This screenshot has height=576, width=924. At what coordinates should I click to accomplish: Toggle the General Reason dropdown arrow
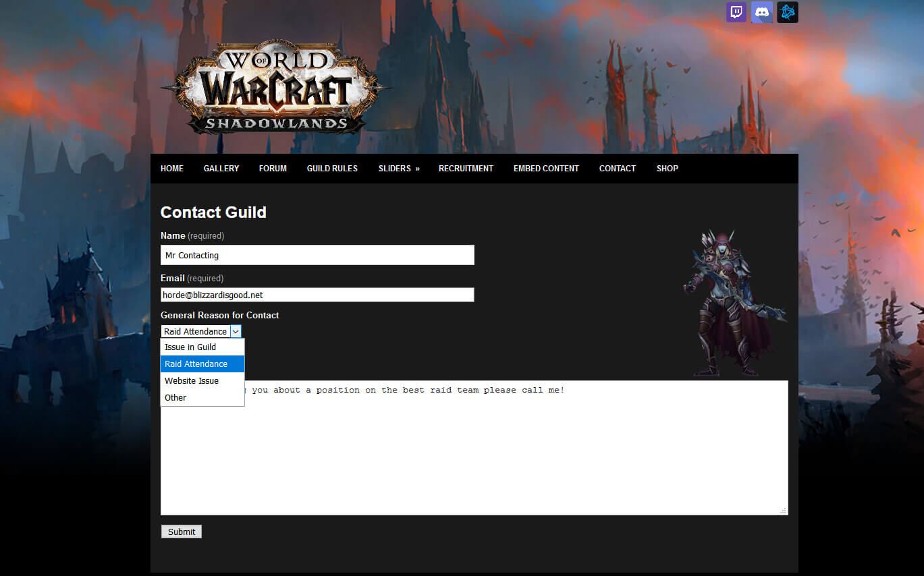(x=236, y=331)
